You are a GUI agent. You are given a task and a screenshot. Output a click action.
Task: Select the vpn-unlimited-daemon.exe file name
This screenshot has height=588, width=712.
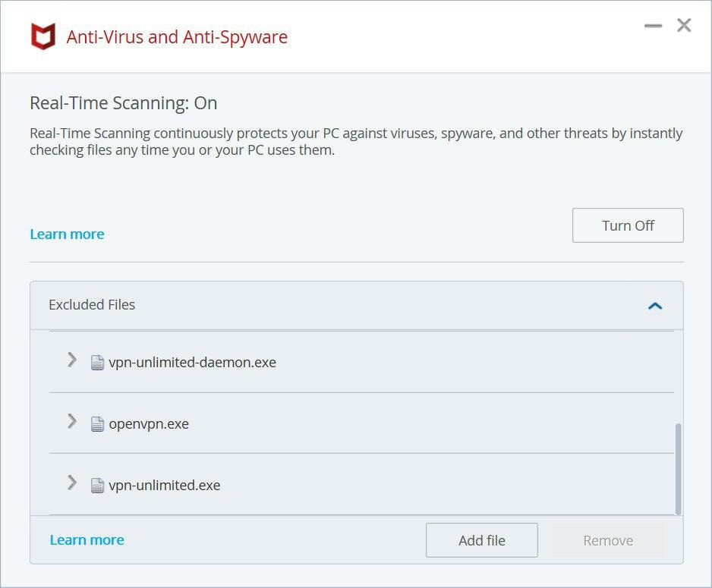(x=192, y=363)
